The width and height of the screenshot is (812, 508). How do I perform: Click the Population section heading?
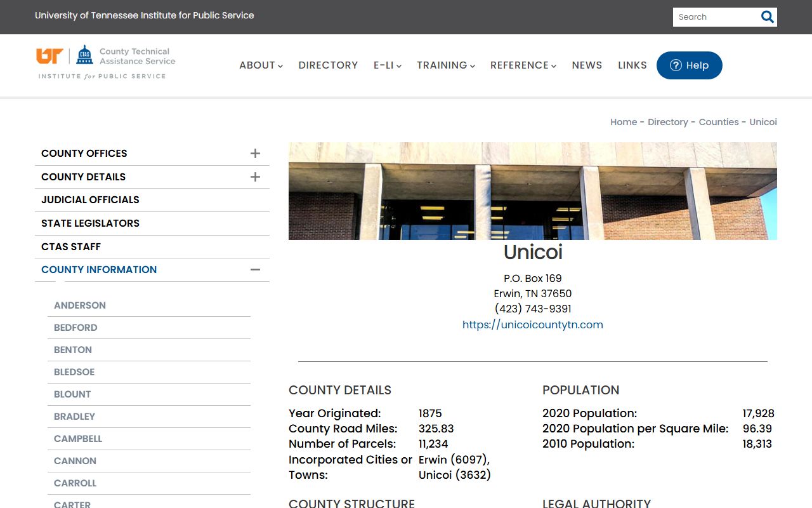pos(581,390)
